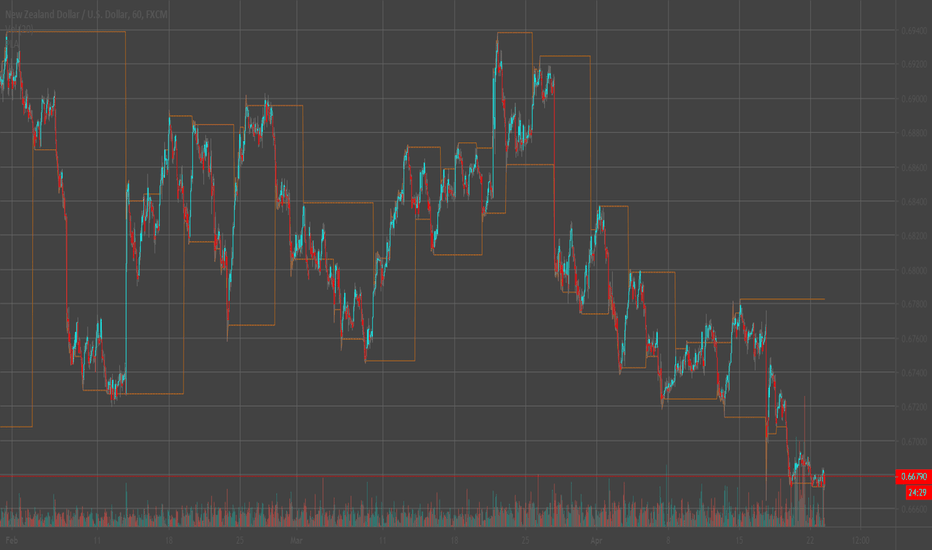Viewport: 932px width, 550px height.
Task: Click the date label 11 in February
Action: (97, 540)
